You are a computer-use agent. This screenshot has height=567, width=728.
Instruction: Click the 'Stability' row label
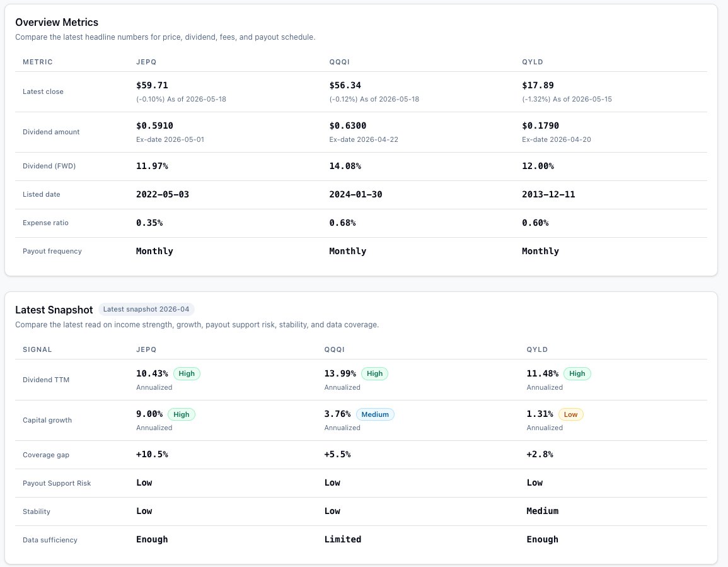coord(36,511)
